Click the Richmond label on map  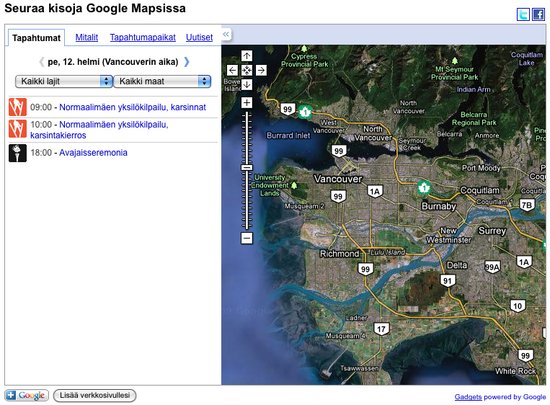tap(340, 254)
